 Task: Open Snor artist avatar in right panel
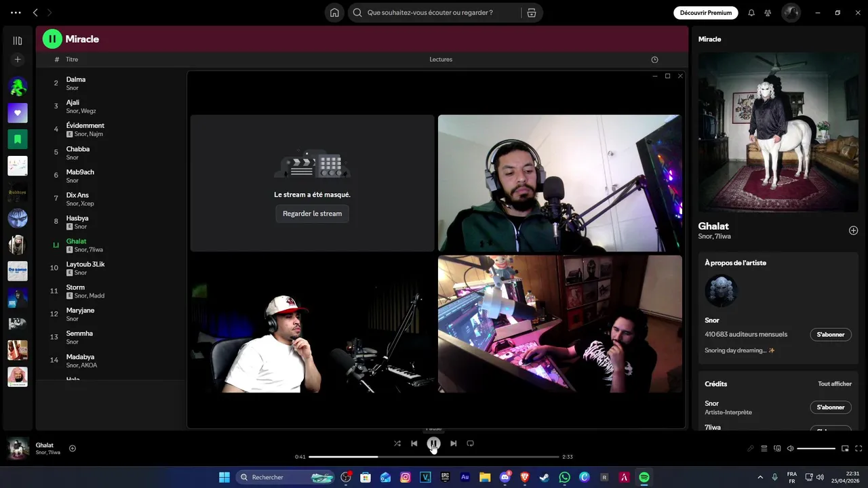click(721, 291)
